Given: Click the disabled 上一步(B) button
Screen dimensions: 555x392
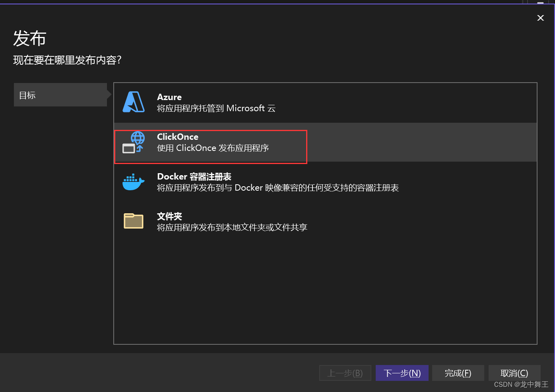Looking at the screenshot, I should (345, 373).
